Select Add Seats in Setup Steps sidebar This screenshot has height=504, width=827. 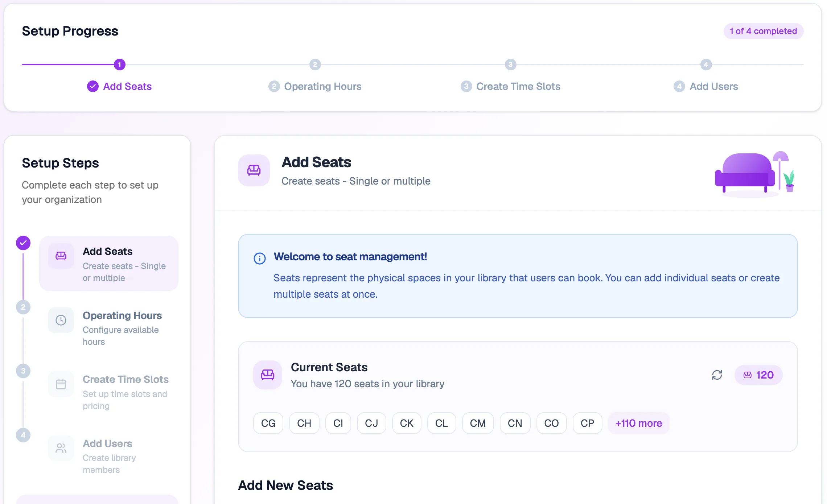click(109, 264)
